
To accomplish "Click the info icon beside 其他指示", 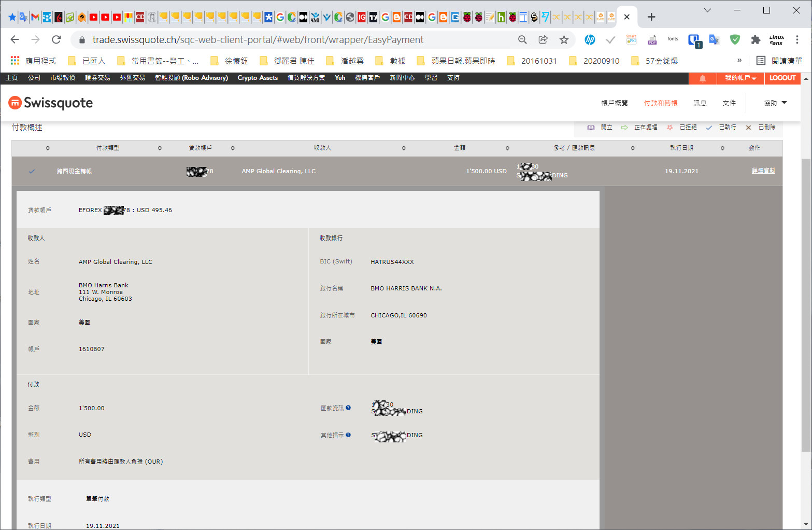I will [x=348, y=435].
